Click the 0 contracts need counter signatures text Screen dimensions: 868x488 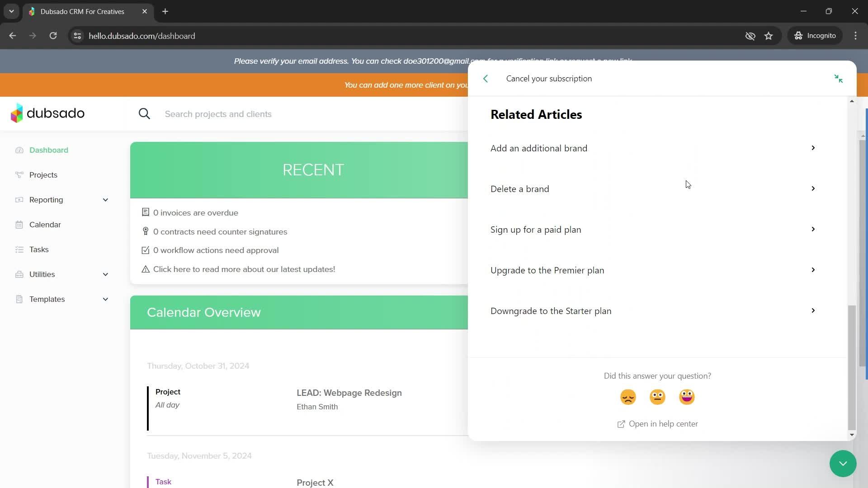[220, 232]
